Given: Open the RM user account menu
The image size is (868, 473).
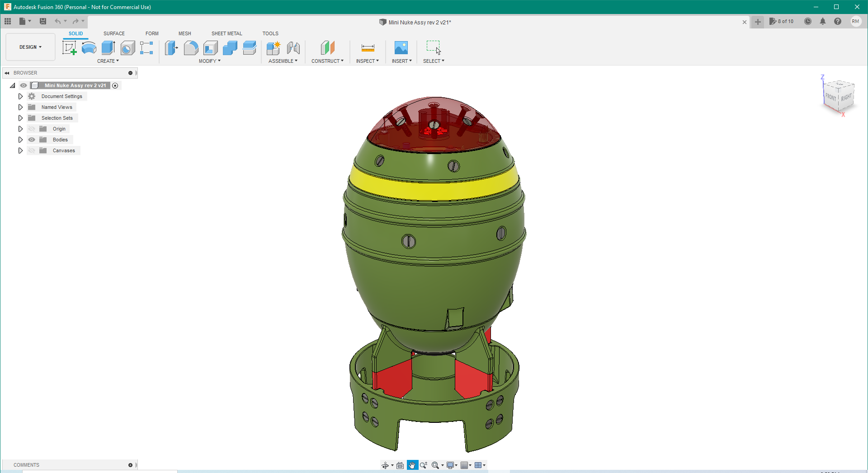Looking at the screenshot, I should pos(855,21).
